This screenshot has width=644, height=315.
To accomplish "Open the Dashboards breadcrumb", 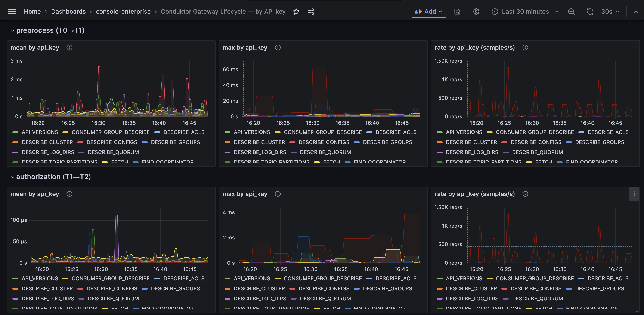I will (68, 12).
